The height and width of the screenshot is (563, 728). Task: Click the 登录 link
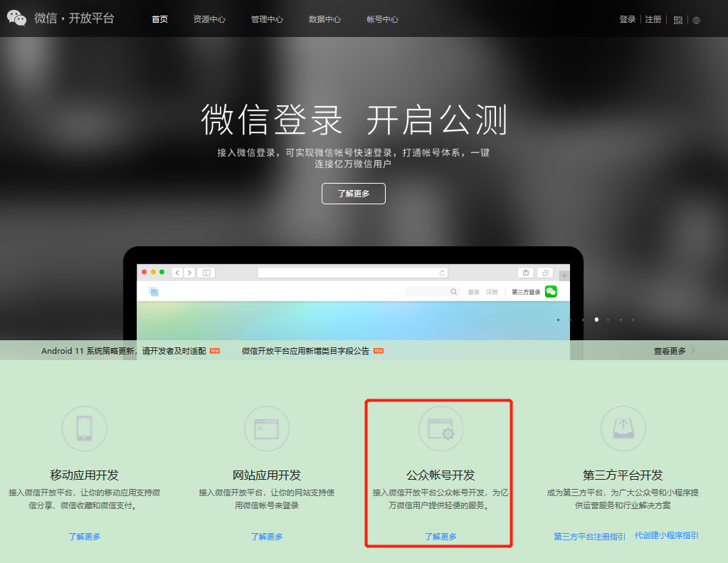[627, 19]
